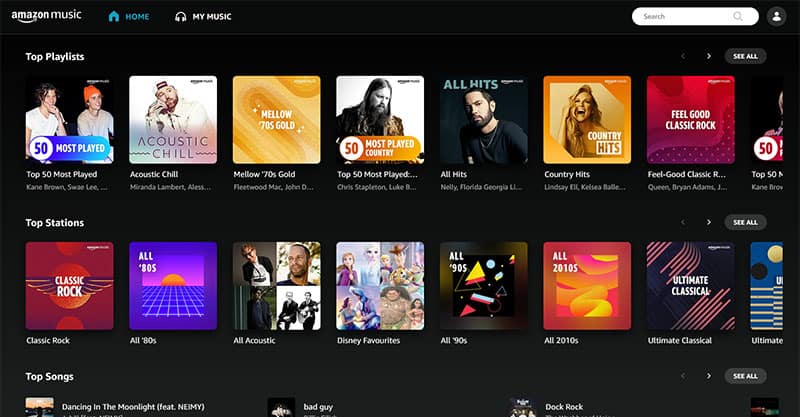800x417 pixels.
Task: Select song 'Dancing In The Moonlight (feat. NEIMY)'
Action: (133, 407)
